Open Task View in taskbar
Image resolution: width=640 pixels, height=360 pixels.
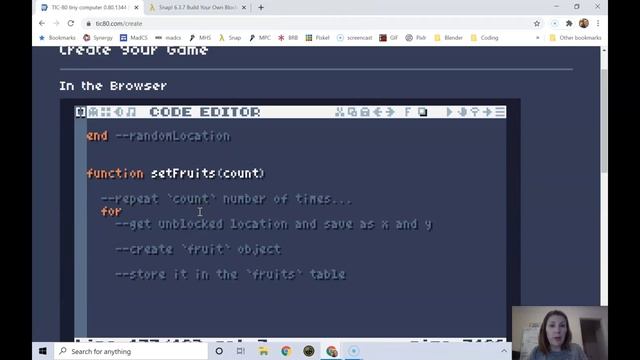click(241, 351)
